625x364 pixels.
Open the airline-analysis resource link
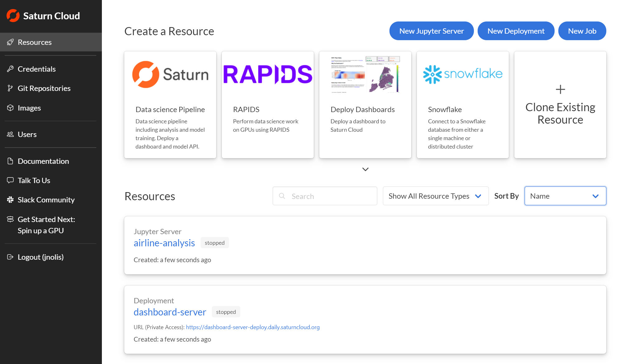(164, 243)
